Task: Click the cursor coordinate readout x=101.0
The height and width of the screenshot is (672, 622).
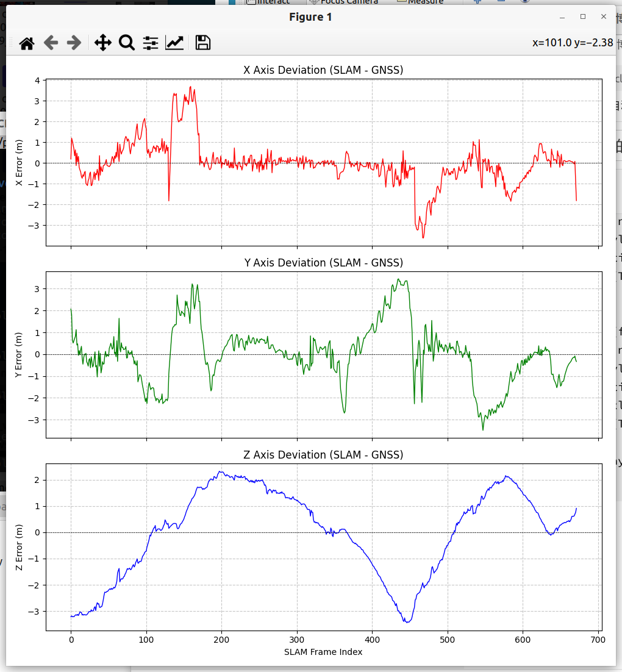Action: pyautogui.click(x=573, y=43)
